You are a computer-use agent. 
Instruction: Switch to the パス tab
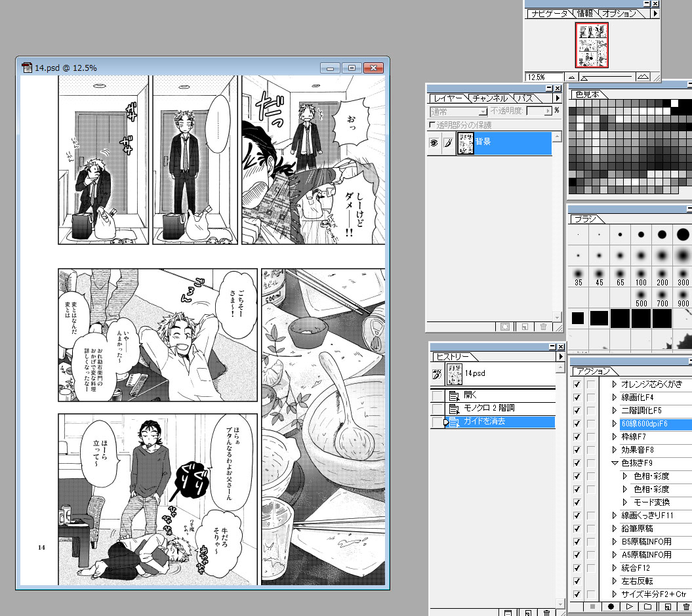[525, 98]
